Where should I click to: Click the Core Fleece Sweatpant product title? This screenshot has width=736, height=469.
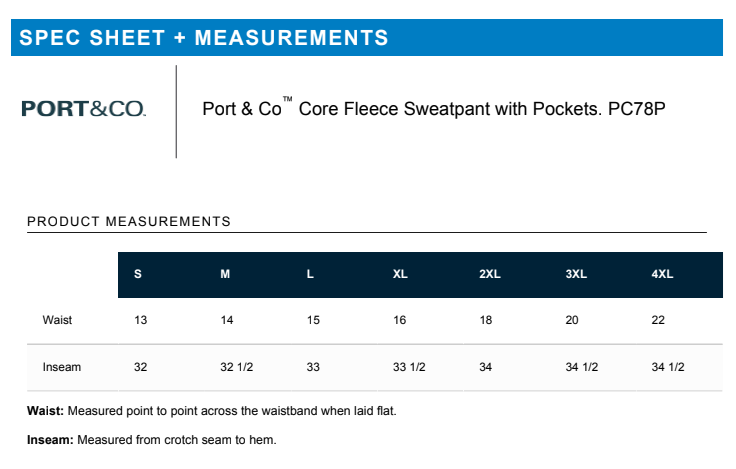(433, 108)
